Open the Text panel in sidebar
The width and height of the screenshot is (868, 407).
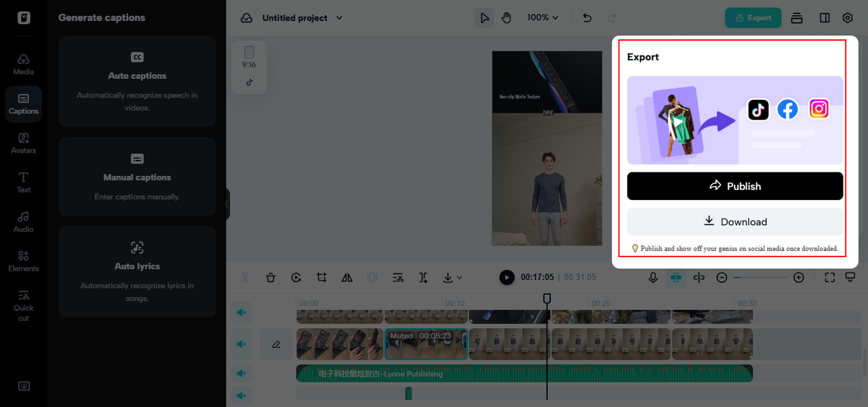coord(24,182)
